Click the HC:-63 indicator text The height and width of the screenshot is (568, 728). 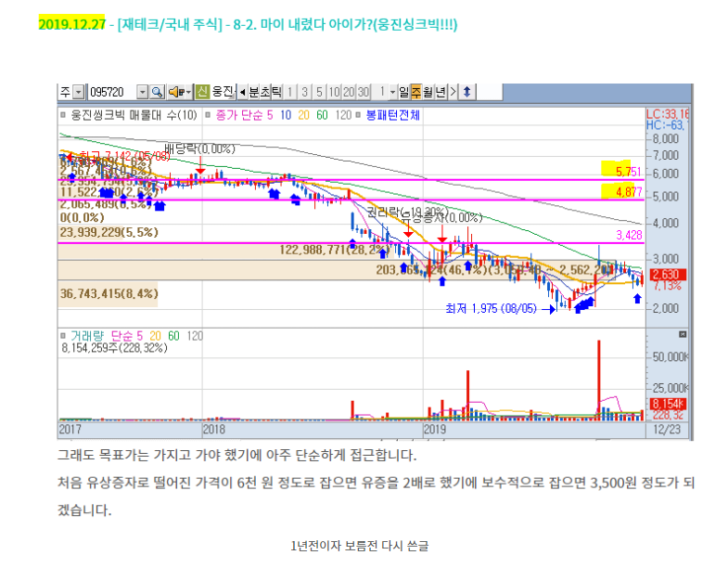pyautogui.click(x=665, y=124)
